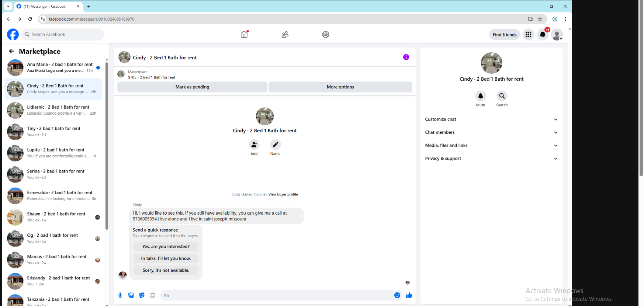644x306 pixels.
Task: Open the account profile picture menu
Action: click(557, 35)
